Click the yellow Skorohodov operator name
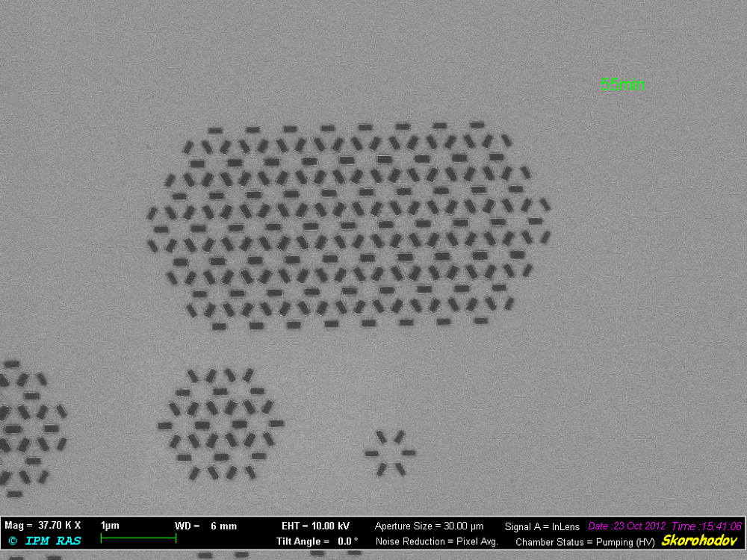 (700, 541)
